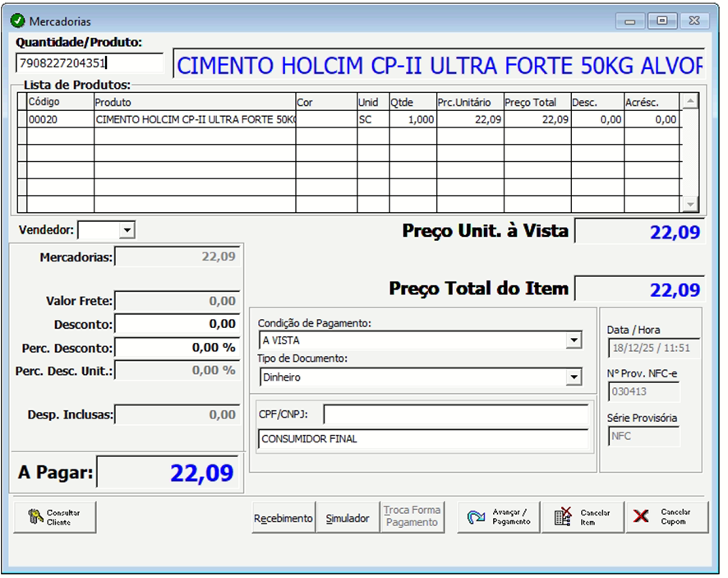
Task: Click the CPF/CNPJ input field
Action: click(x=455, y=414)
